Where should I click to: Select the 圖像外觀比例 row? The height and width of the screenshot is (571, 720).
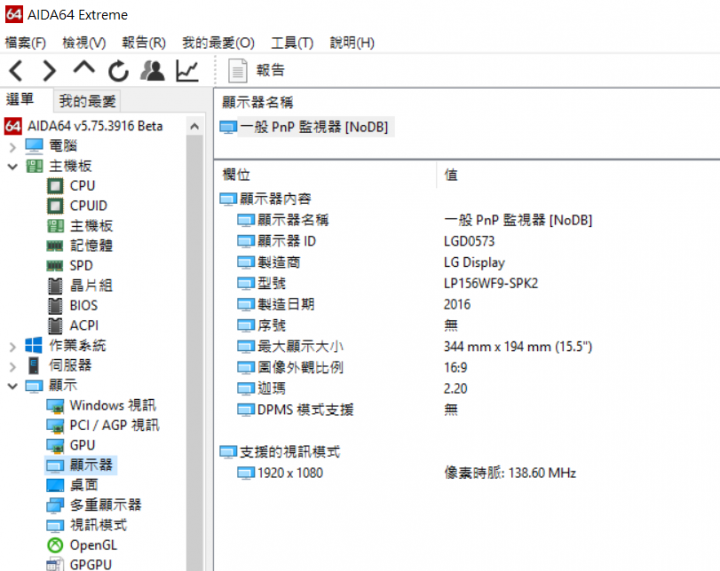pos(290,367)
